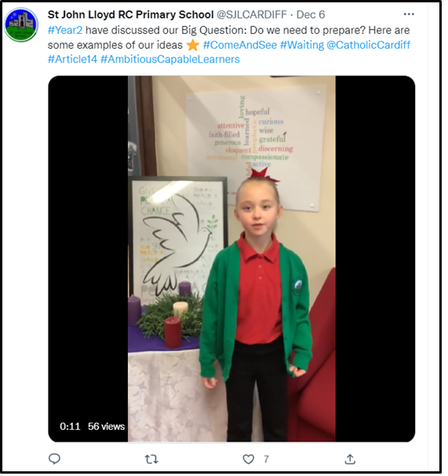Viewport: 448px width, 476px height.
Task: Open the school's round profile avatar
Action: click(21, 25)
